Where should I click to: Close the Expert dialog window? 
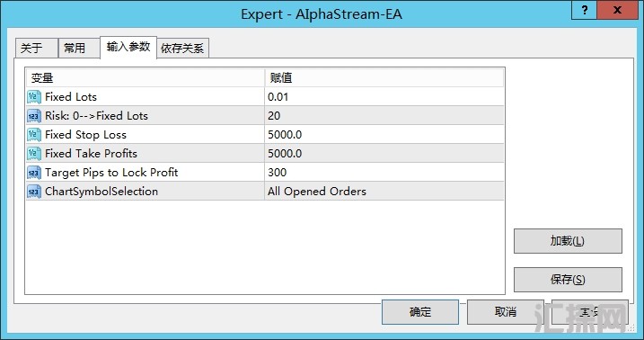click(617, 10)
